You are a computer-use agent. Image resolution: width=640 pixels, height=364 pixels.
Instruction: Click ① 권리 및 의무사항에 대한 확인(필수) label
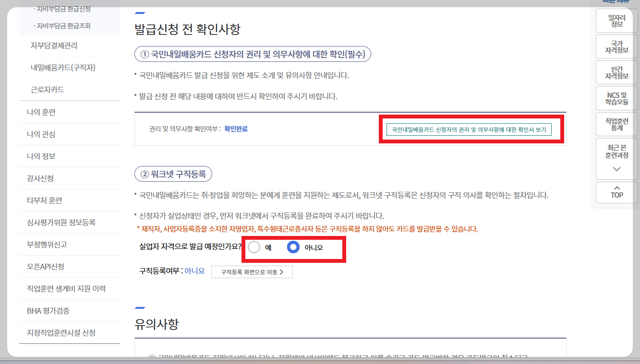pyautogui.click(x=253, y=54)
